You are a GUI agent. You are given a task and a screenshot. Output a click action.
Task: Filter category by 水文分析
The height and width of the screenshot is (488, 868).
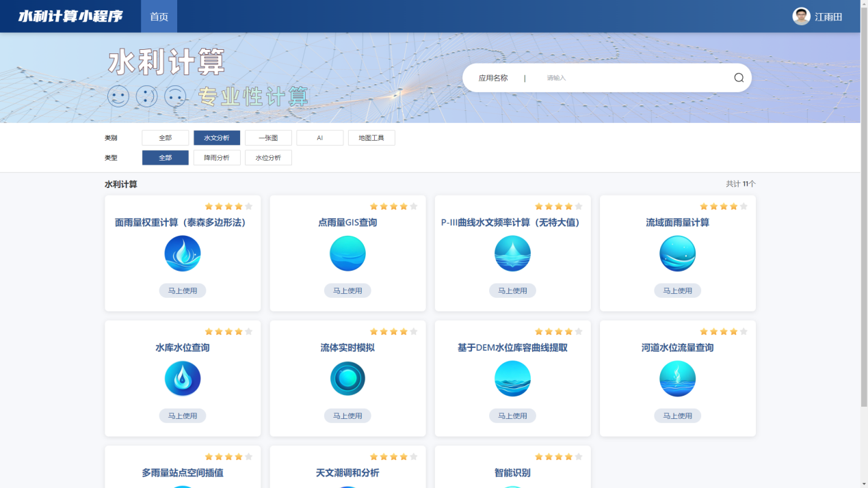tap(217, 138)
